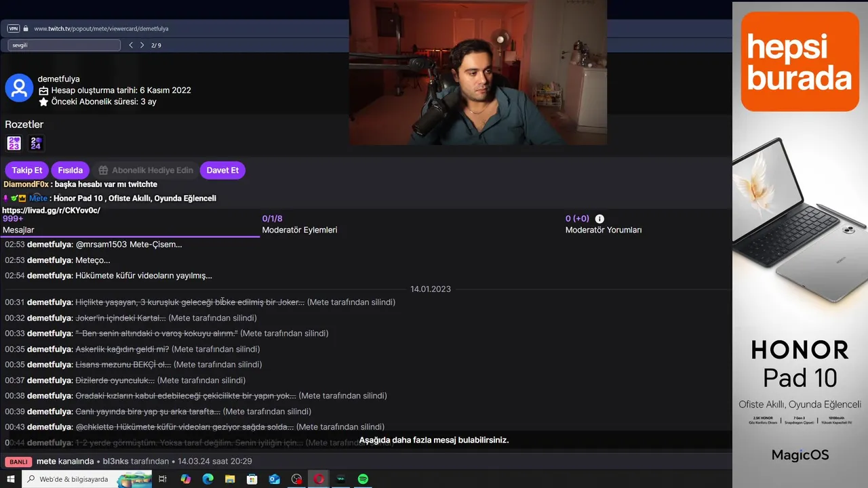Click the Davet Et button
This screenshot has width=868, height=488.
coord(222,170)
